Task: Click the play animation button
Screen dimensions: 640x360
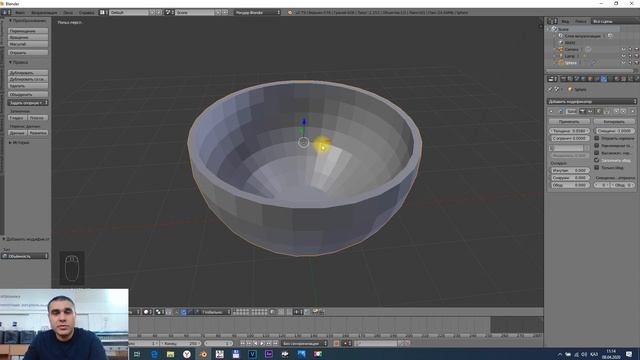Action: (262, 343)
